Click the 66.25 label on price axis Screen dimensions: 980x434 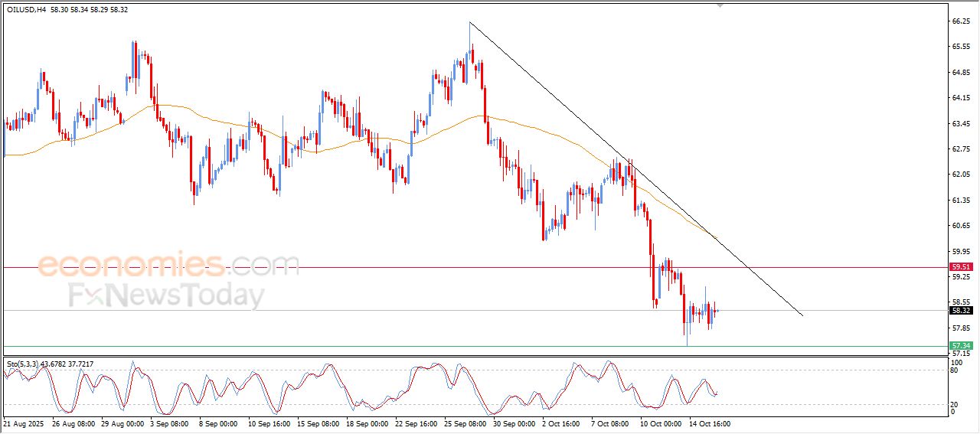point(961,21)
